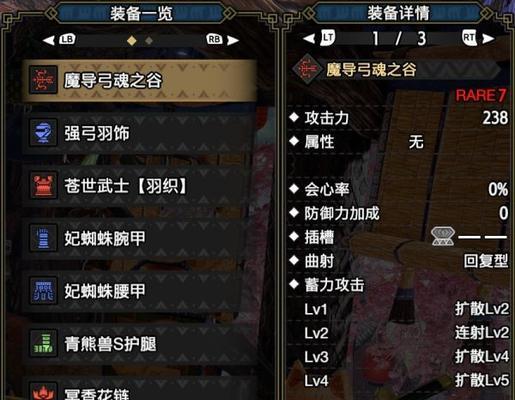Select the second gray page indicator diamond
The height and width of the screenshot is (400, 515).
tap(149, 41)
